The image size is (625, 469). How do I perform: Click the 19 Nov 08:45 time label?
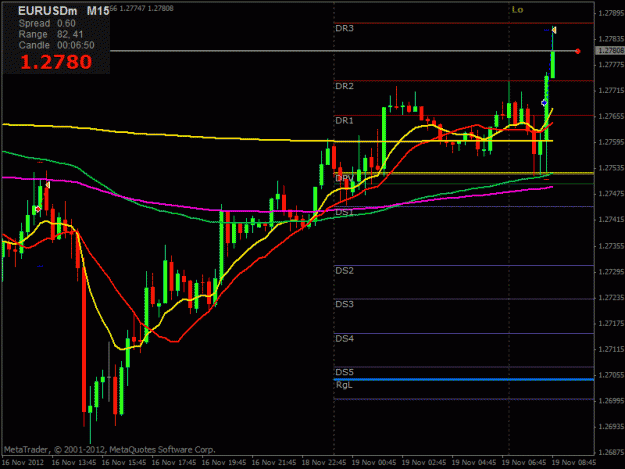tap(574, 462)
